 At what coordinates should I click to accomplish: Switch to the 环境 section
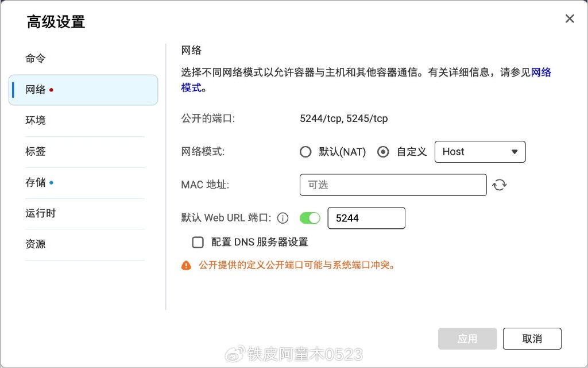coord(36,120)
